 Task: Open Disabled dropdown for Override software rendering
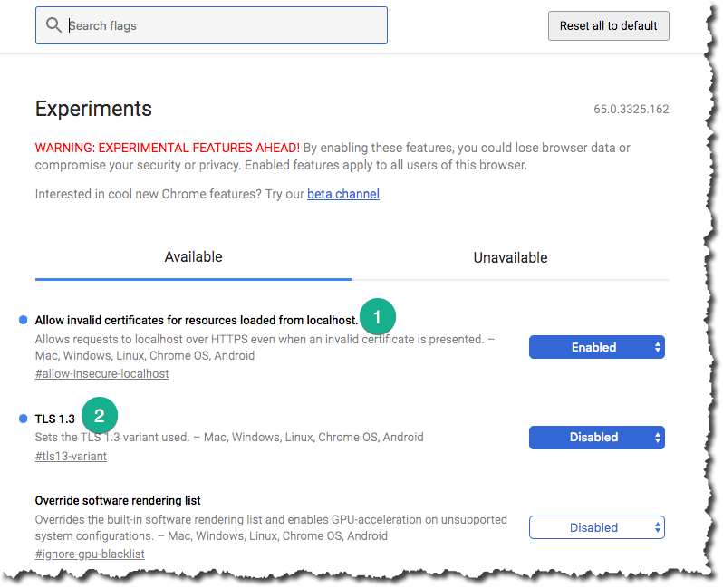point(597,527)
